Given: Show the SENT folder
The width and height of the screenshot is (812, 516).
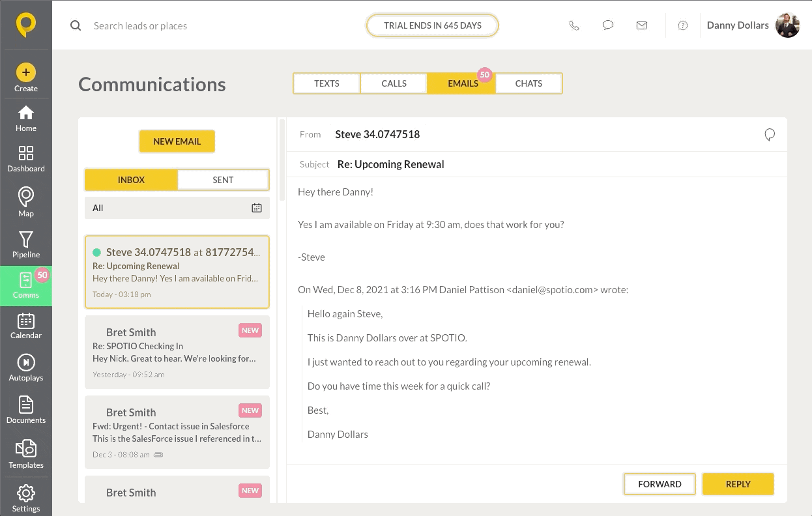Looking at the screenshot, I should coord(223,180).
